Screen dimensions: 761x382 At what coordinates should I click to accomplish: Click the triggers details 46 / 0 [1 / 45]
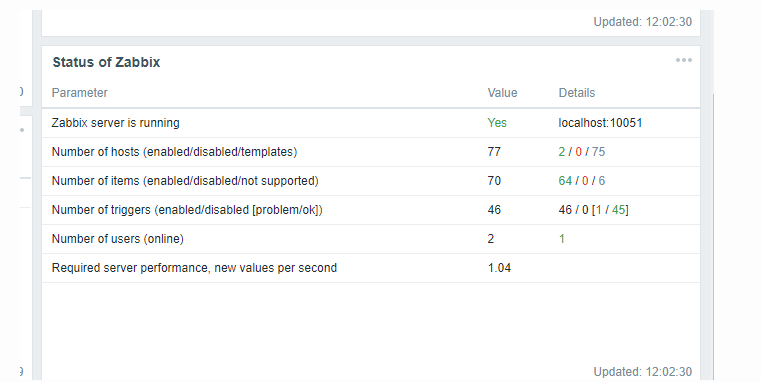tap(594, 210)
